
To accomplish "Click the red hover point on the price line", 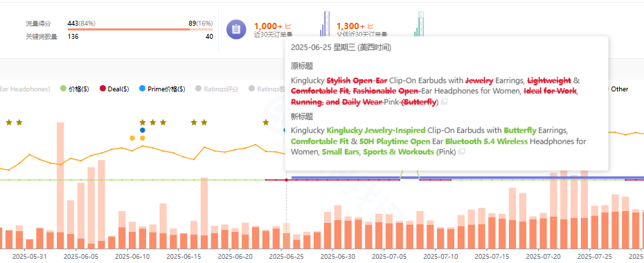I will (x=286, y=180).
